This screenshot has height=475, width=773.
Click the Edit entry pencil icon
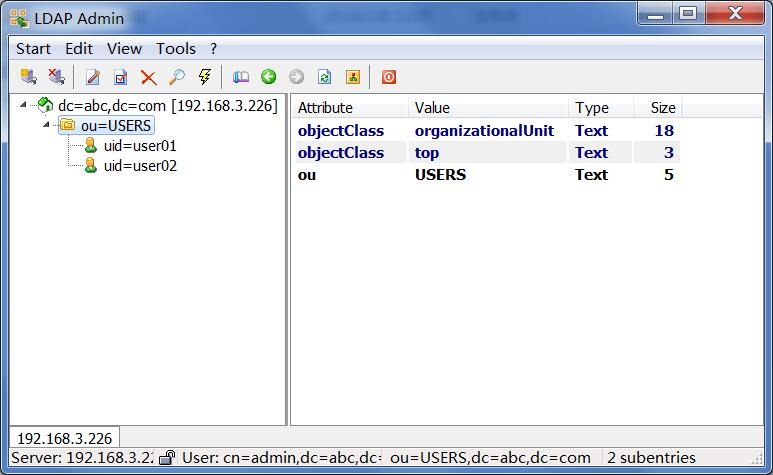click(x=93, y=77)
